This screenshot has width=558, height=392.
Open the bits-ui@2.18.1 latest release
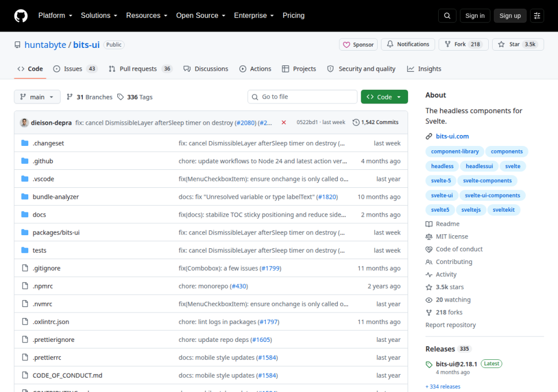tap(456, 364)
